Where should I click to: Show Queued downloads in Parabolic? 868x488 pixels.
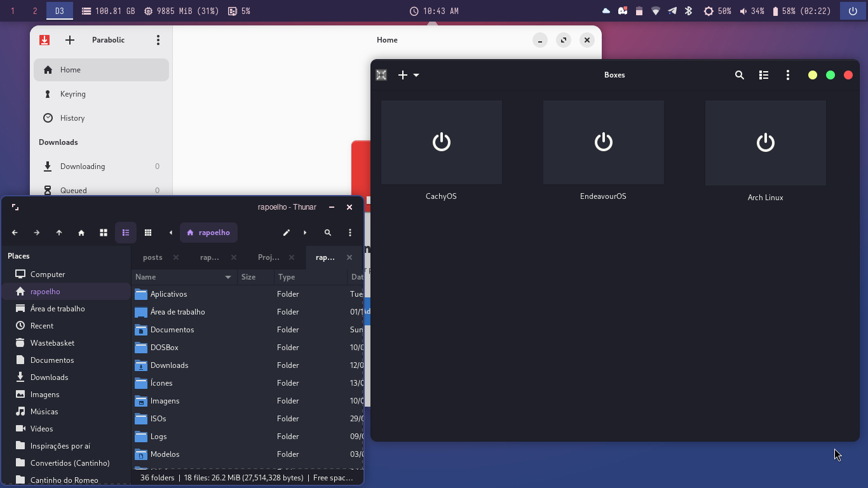pyautogui.click(x=101, y=190)
